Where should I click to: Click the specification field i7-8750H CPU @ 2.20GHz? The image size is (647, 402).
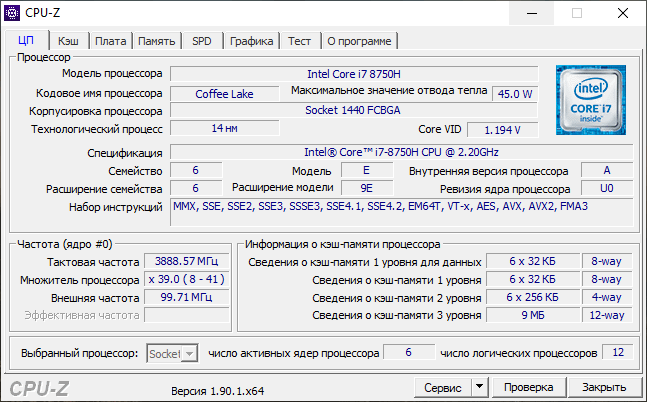(x=401, y=152)
